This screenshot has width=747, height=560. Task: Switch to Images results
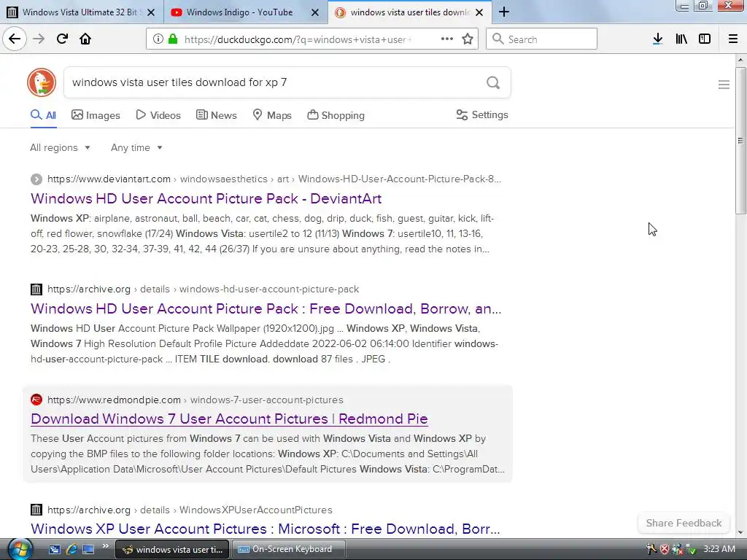coord(96,115)
